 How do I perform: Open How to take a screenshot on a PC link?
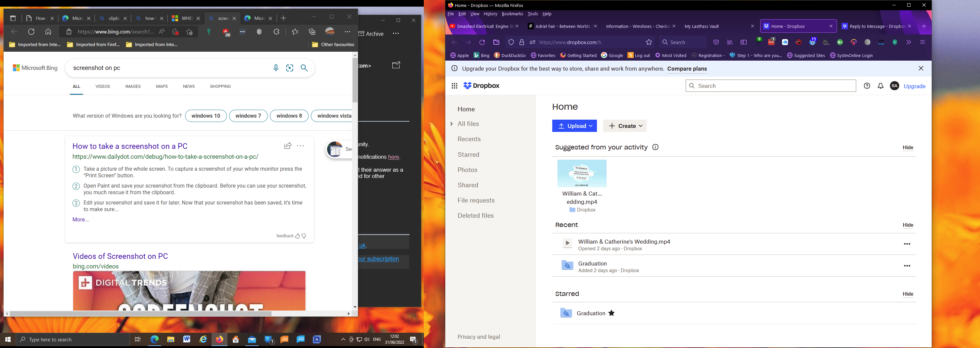point(130,146)
